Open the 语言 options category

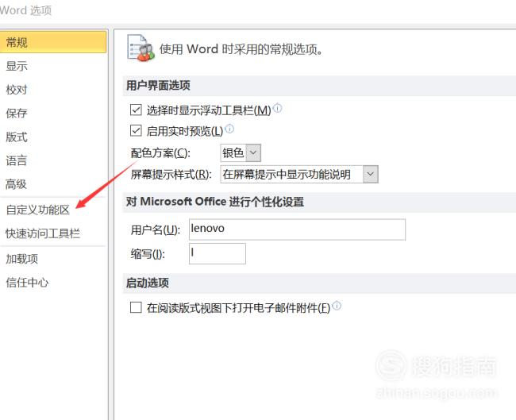pos(17,160)
